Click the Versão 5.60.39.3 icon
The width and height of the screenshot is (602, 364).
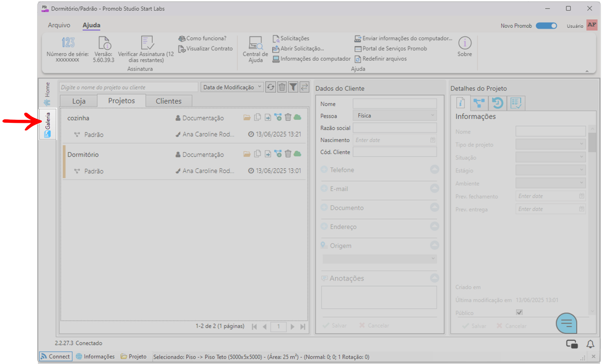pyautogui.click(x=104, y=42)
